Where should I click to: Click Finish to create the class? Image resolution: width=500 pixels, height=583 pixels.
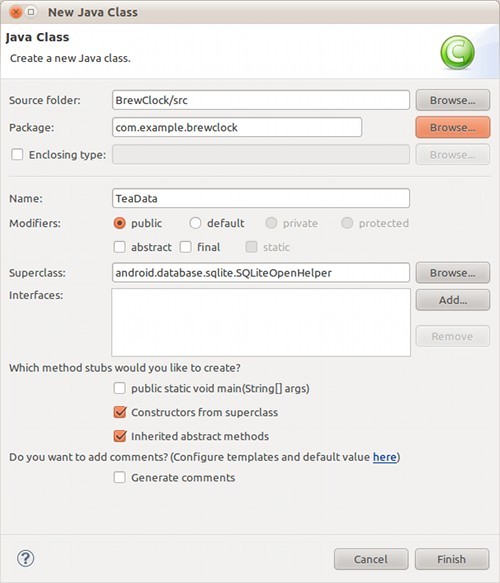452,559
